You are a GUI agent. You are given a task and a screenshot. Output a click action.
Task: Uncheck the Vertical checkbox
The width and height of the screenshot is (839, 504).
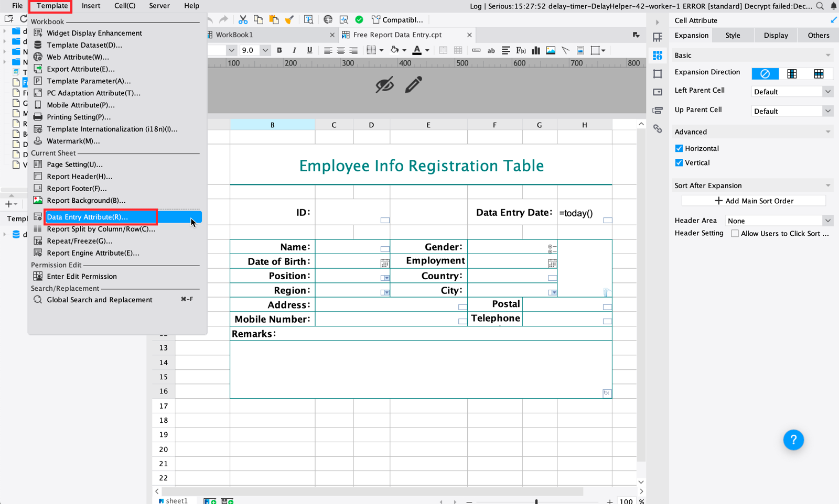(x=679, y=163)
